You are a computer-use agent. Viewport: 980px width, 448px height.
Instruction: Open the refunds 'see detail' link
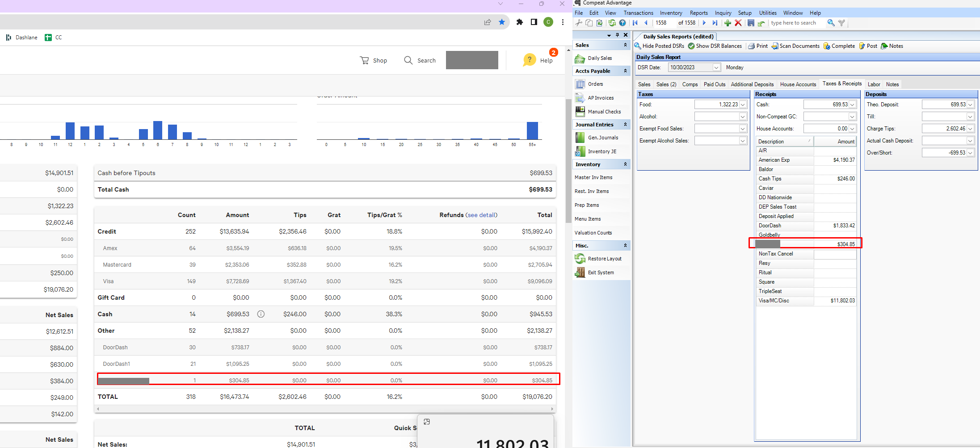(x=481, y=215)
